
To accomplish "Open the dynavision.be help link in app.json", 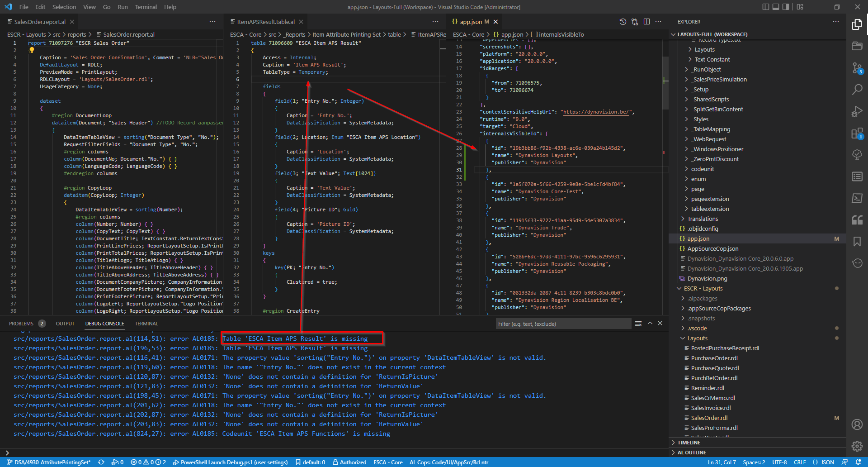I will click(x=596, y=112).
